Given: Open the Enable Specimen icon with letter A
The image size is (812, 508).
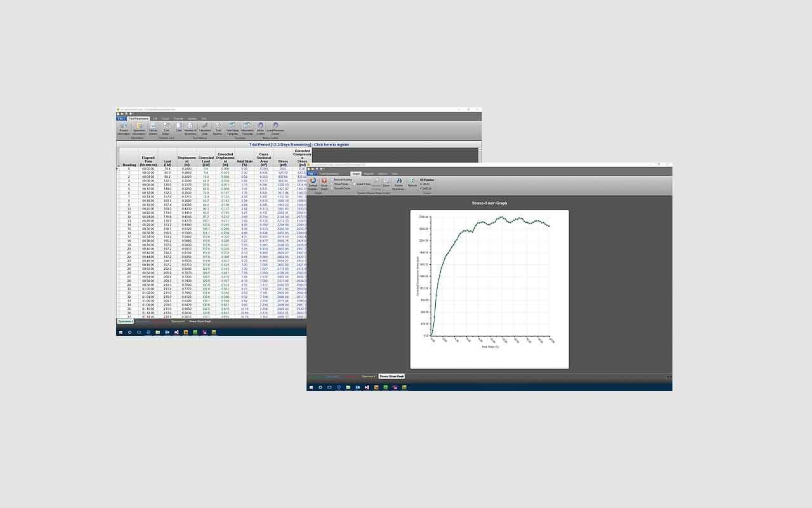Looking at the screenshot, I should (x=399, y=184).
